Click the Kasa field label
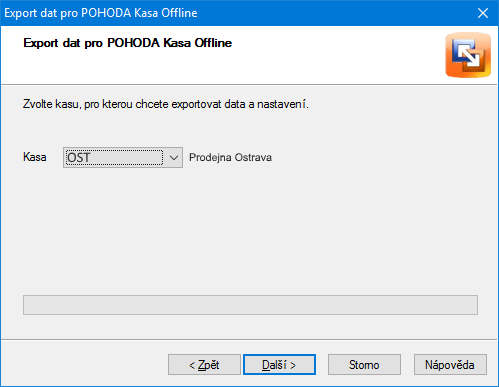The width and height of the screenshot is (499, 387). coord(35,157)
